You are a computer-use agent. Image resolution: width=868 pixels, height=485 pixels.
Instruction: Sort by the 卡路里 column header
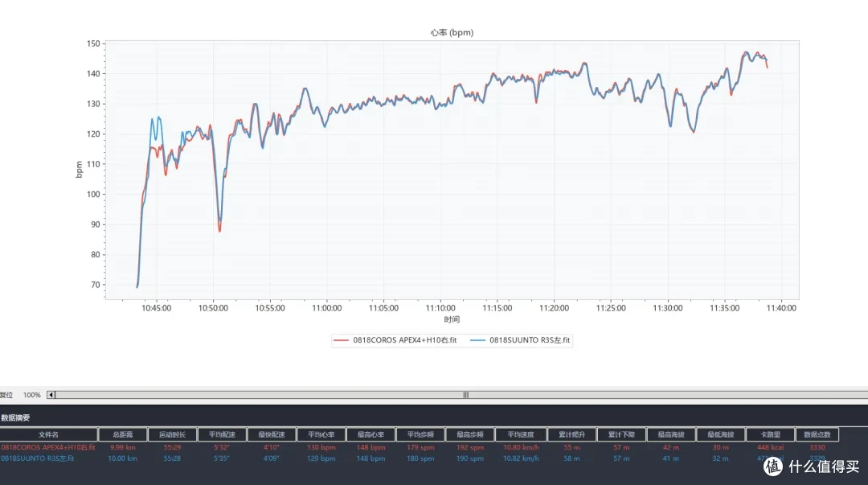tap(770, 434)
